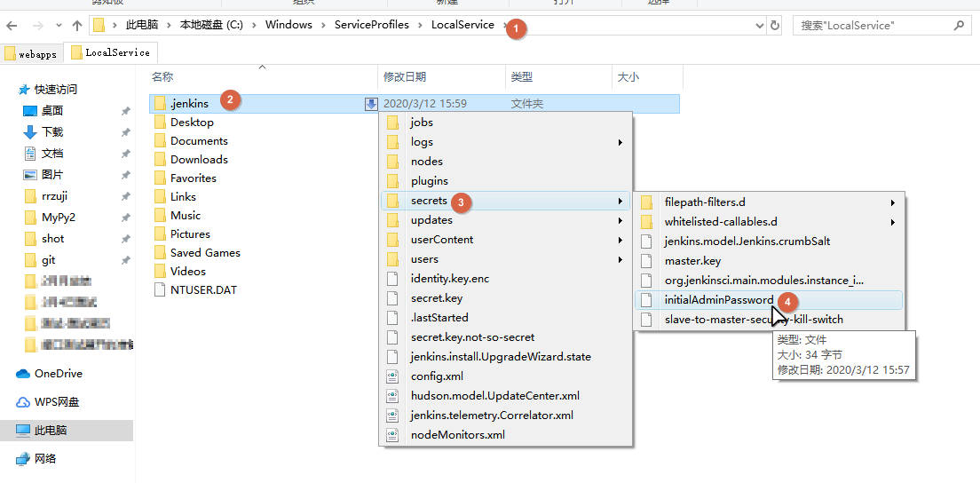Expand the chevron after LocalService breadcrumb
The width and height of the screenshot is (980, 483).
pos(507,25)
